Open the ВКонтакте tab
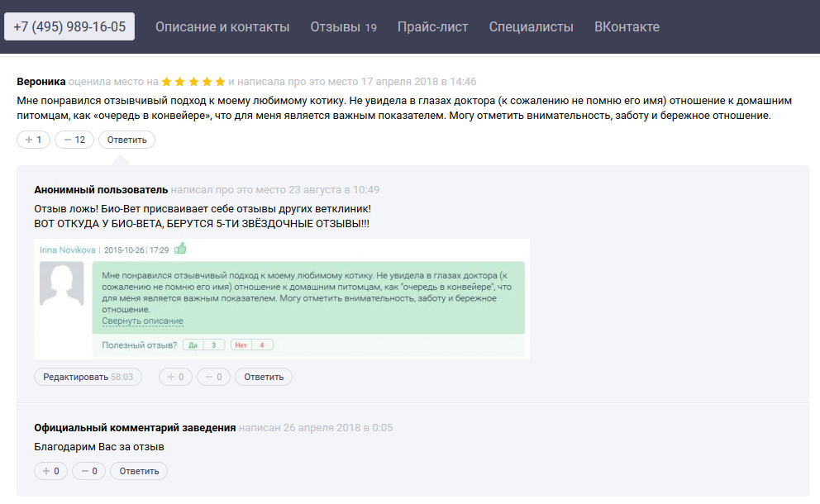820x504 pixels. 627,26
